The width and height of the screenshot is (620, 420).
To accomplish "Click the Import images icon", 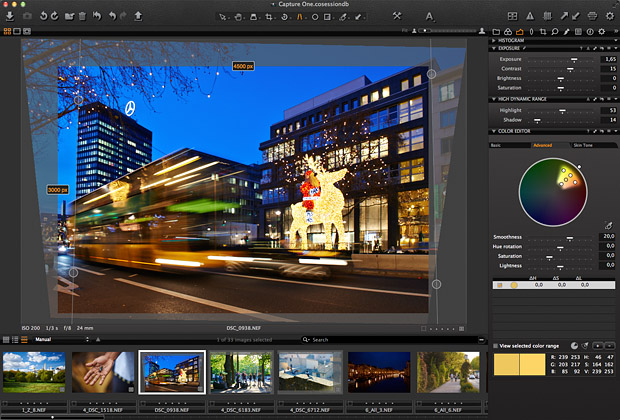I will pyautogui.click(x=9, y=16).
